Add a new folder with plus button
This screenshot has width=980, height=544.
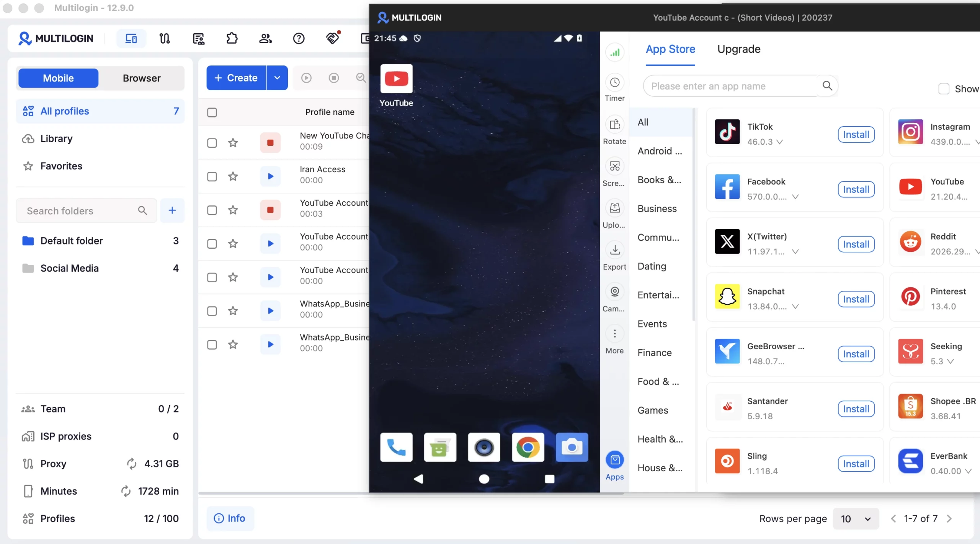point(172,210)
